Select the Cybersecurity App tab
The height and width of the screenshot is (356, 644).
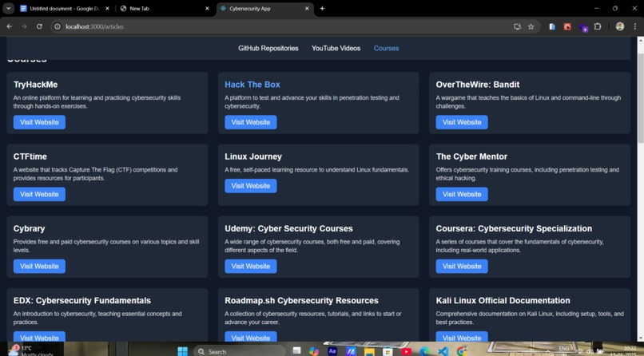coord(265,8)
